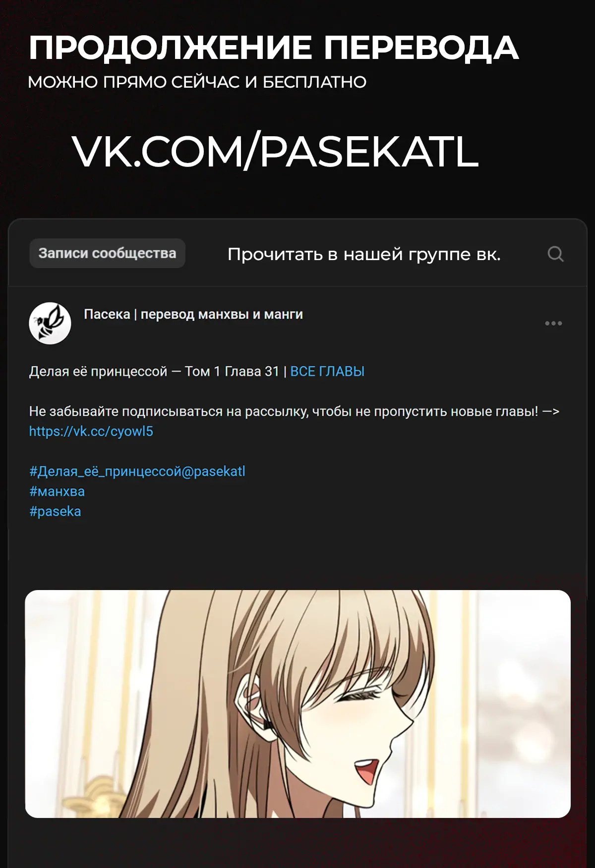This screenshot has height=868, width=595.
Task: Click hashtag #Делая_её_принцессой@pasekatl
Action: pos(137,471)
